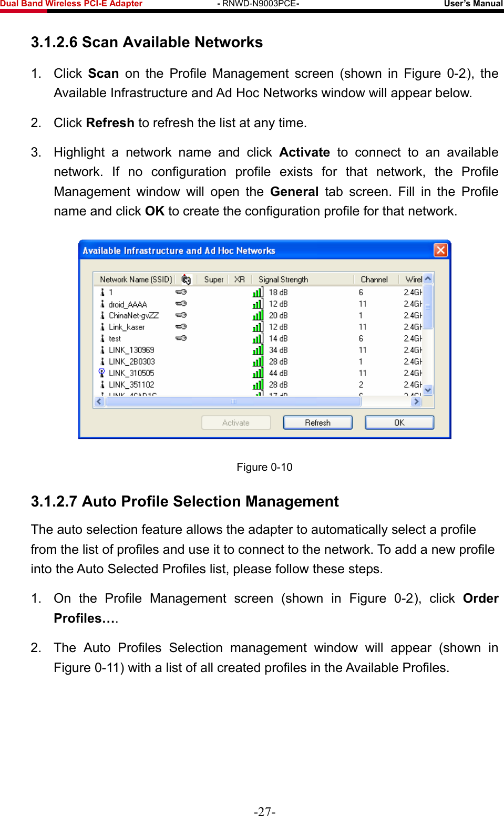The image size is (504, 816).
Task: Click the security key column header icon
Action: click(186, 280)
